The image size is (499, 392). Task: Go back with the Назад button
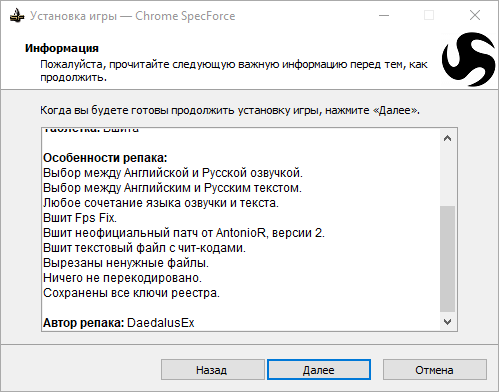pos(213,370)
